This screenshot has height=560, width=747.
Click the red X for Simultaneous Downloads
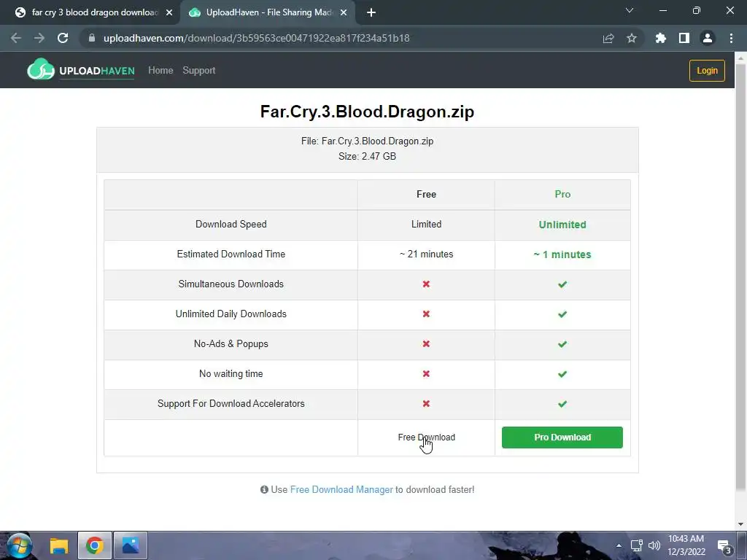coord(426,284)
